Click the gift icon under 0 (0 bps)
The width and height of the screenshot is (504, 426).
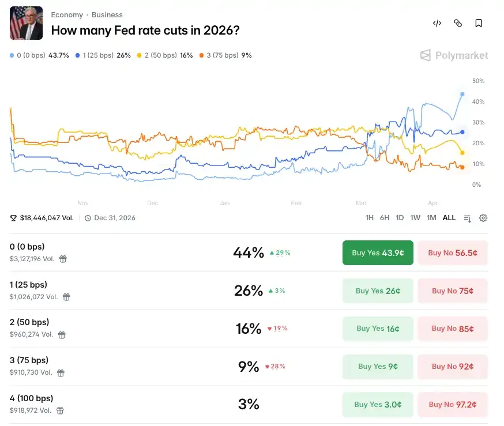pyautogui.click(x=62, y=259)
